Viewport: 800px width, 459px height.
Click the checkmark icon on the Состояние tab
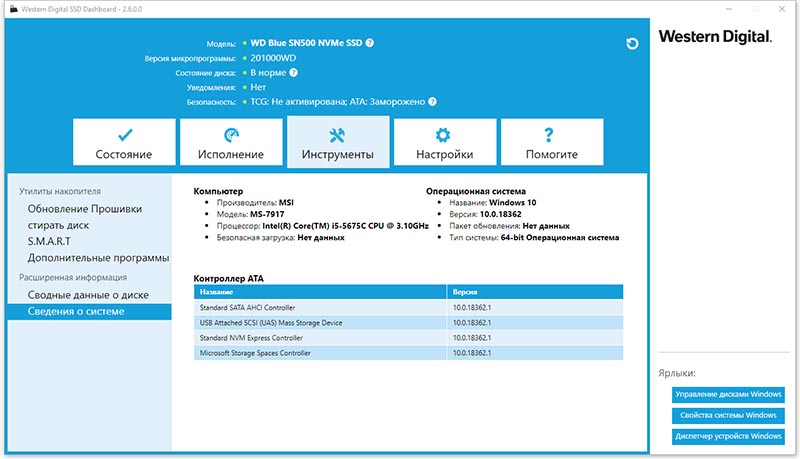pyautogui.click(x=125, y=135)
